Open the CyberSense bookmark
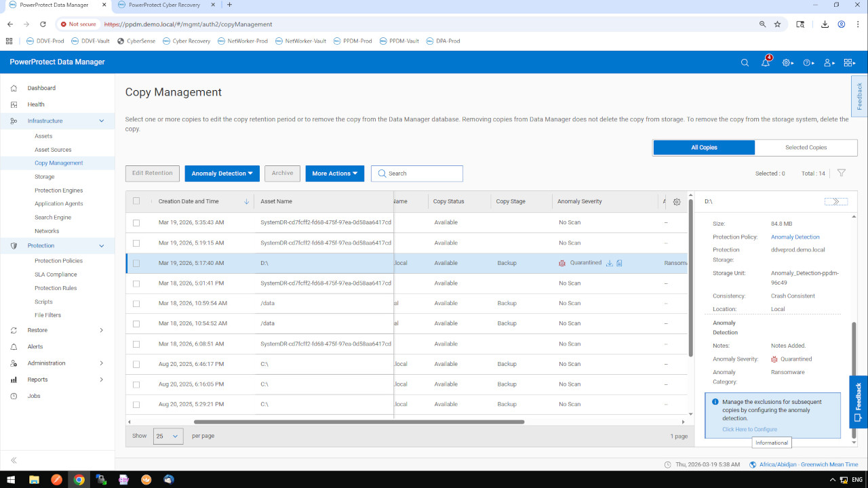868x488 pixels. 136,41
